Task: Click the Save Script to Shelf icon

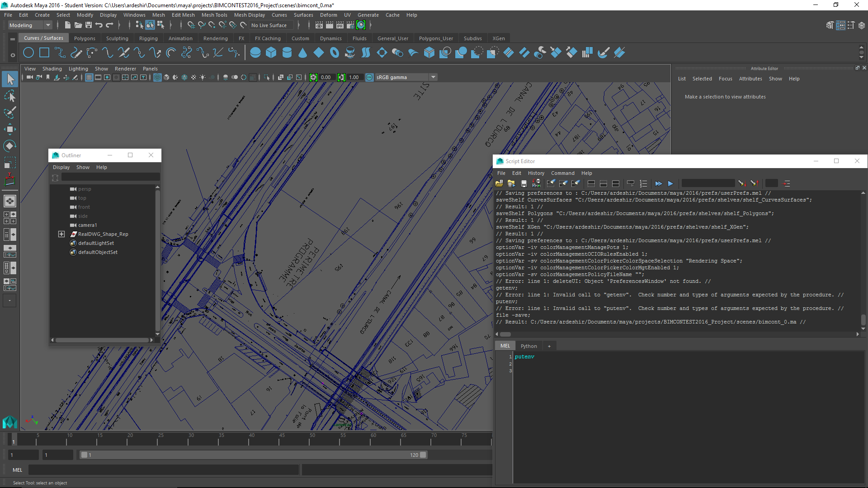Action: [x=536, y=183]
